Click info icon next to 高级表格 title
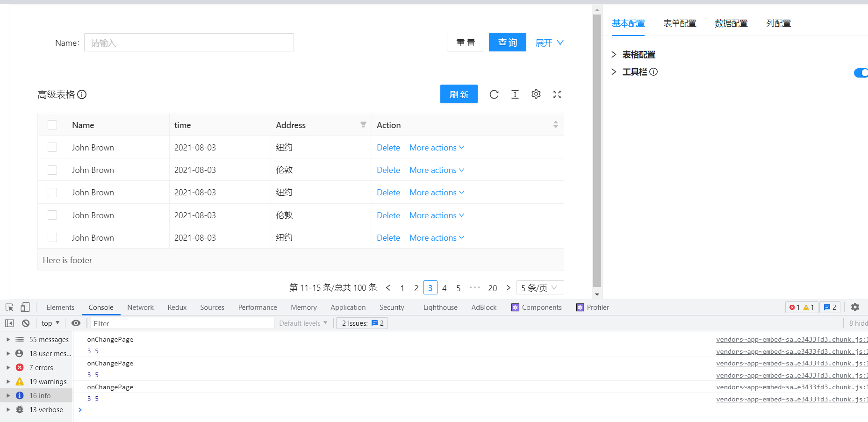 (82, 94)
